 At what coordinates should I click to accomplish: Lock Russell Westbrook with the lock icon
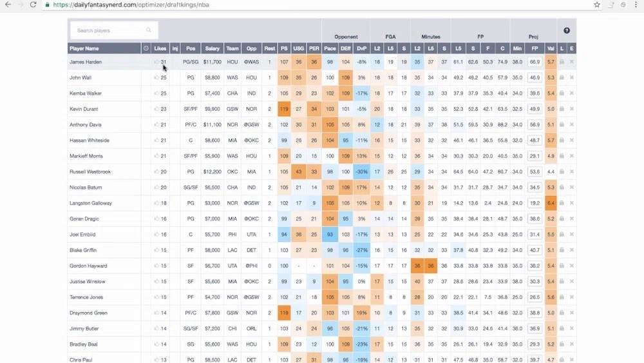pos(562,172)
